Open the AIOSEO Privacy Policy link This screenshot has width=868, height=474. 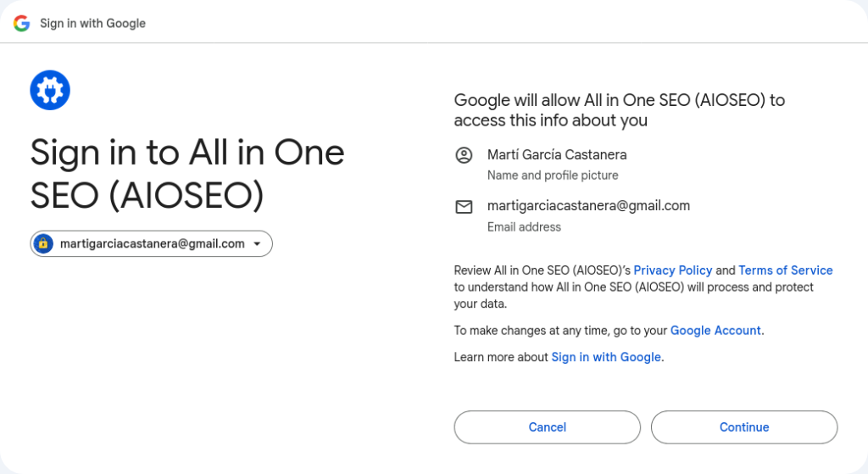click(x=672, y=270)
